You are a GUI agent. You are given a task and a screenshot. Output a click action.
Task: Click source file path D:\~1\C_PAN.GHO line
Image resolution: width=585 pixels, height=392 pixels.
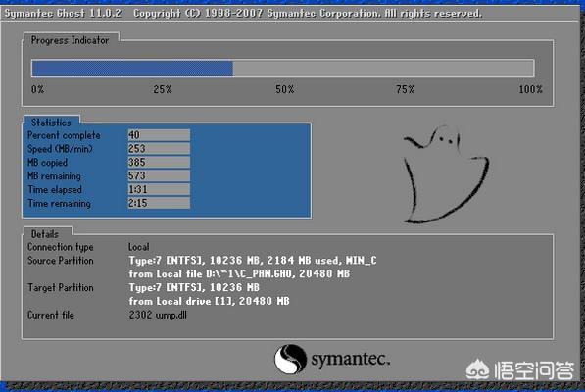[239, 274]
